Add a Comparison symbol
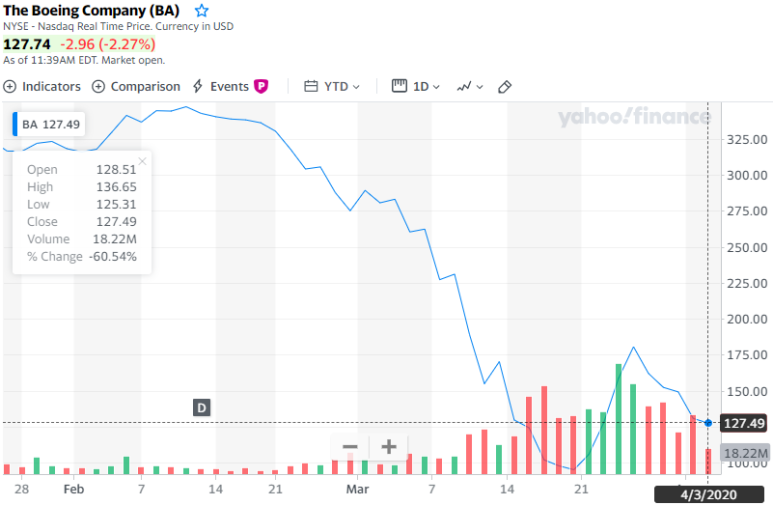 [x=136, y=87]
